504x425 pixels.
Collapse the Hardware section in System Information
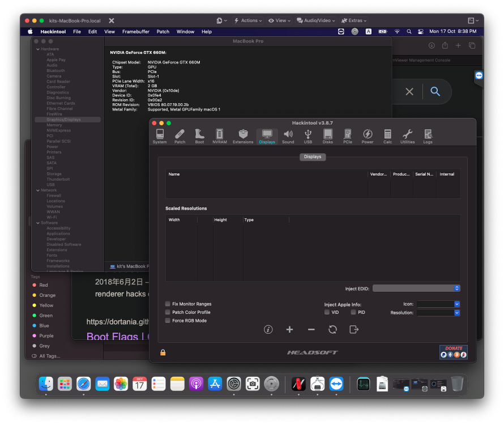tap(38, 49)
